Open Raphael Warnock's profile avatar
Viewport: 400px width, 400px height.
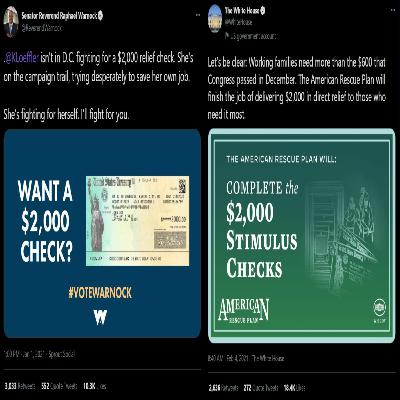click(11, 21)
